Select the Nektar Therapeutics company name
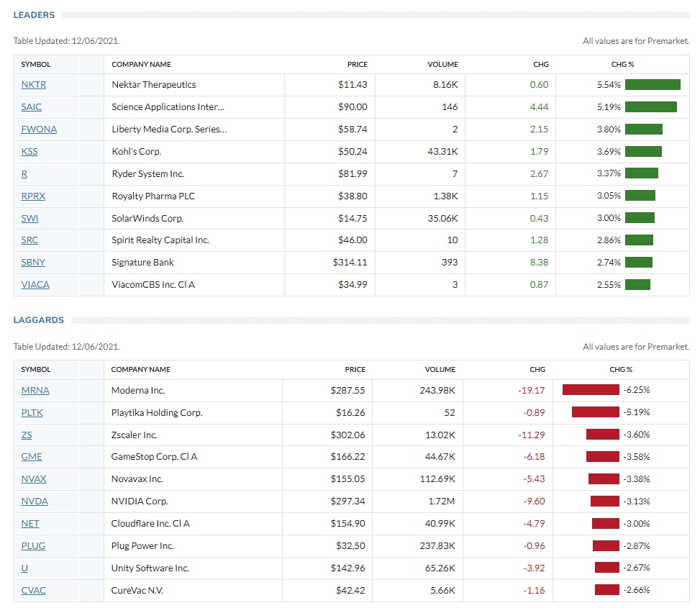This screenshot has width=700, height=608. (x=153, y=85)
